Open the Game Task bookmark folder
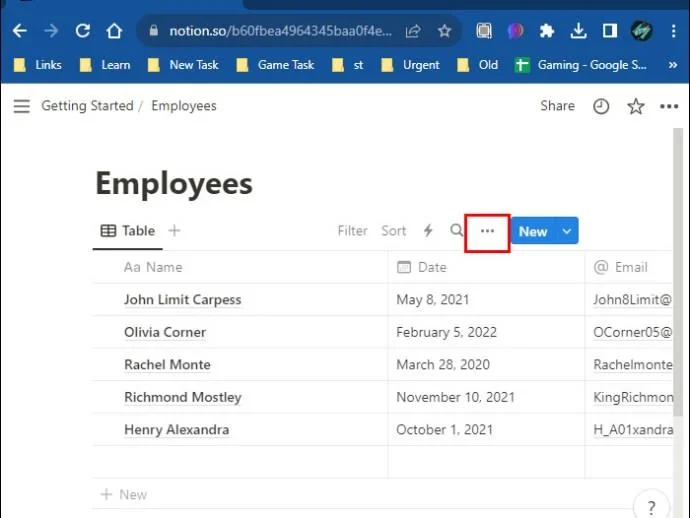The width and height of the screenshot is (690, 518). [x=275, y=65]
